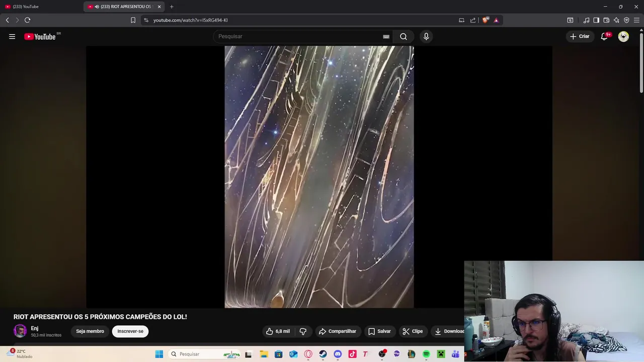Start voice search with the microphone
644x362 pixels.
pos(426,36)
